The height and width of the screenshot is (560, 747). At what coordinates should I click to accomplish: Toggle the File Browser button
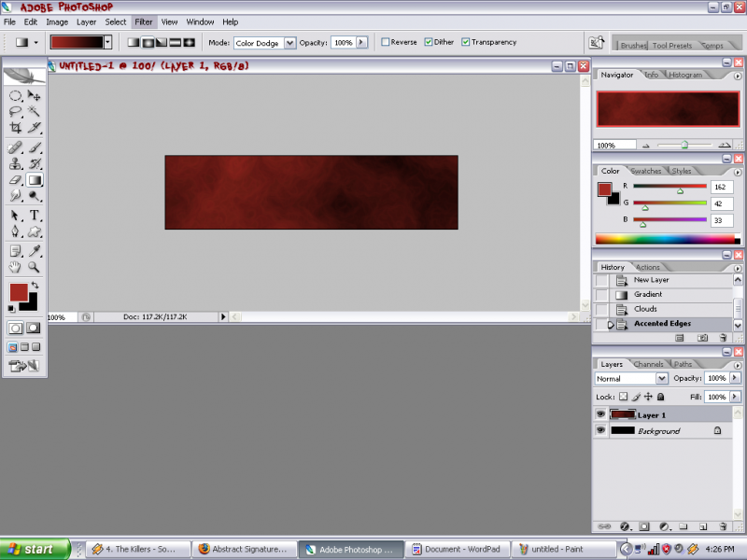tap(597, 42)
